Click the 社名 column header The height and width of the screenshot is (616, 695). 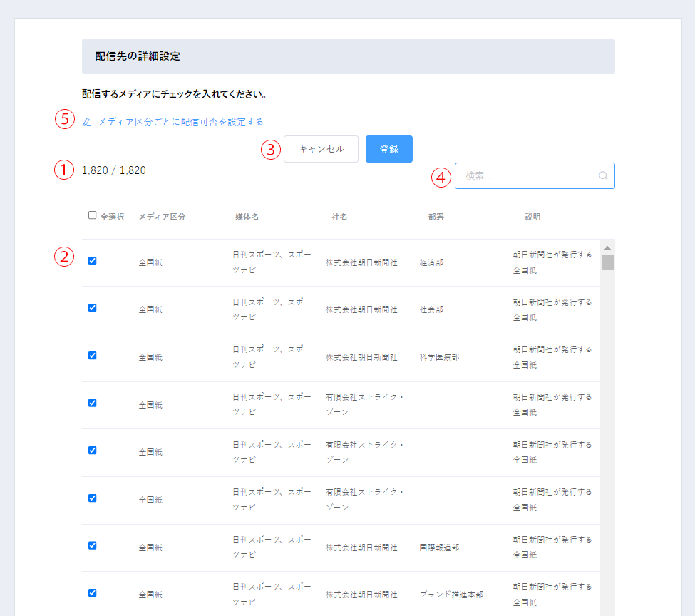tap(339, 217)
